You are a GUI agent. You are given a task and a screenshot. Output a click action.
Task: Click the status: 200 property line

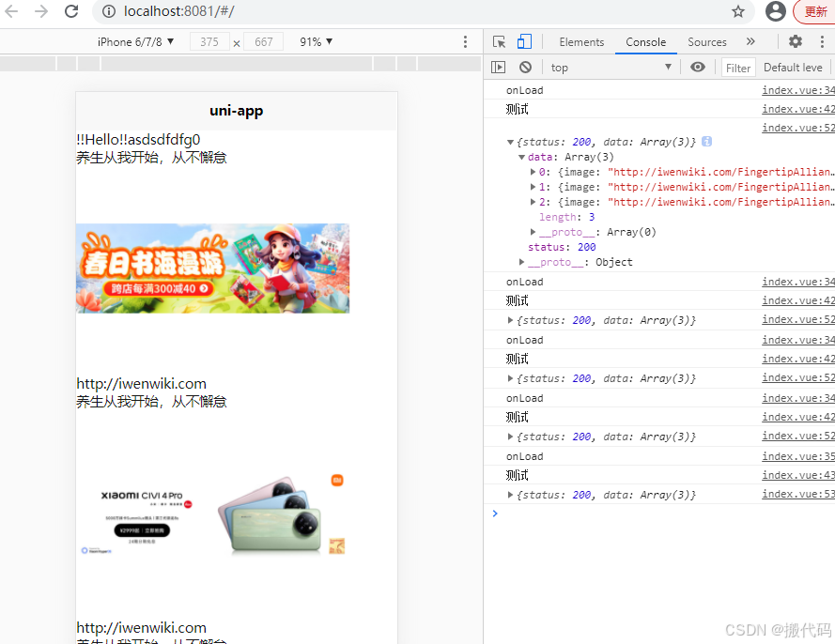click(562, 247)
